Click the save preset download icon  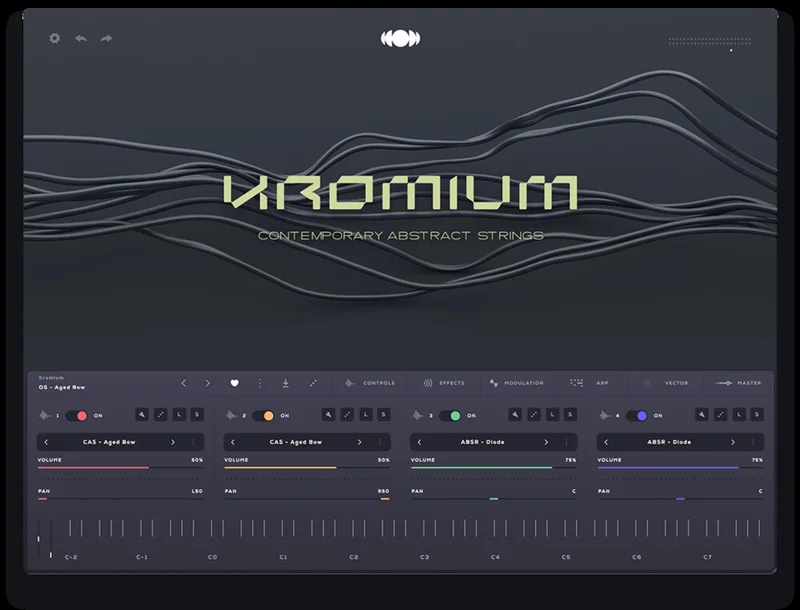tap(286, 383)
